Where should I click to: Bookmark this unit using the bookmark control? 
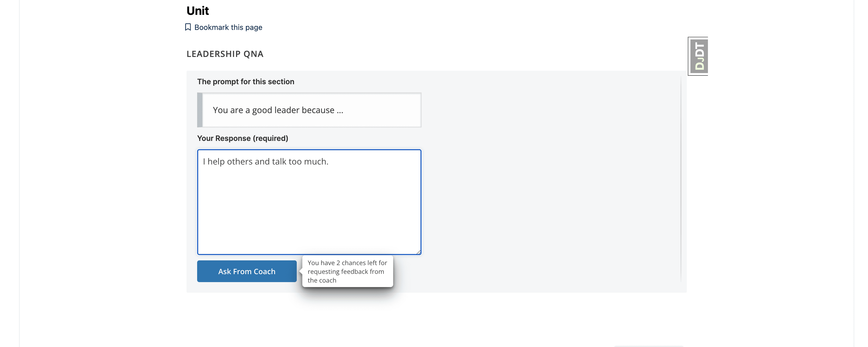[224, 27]
